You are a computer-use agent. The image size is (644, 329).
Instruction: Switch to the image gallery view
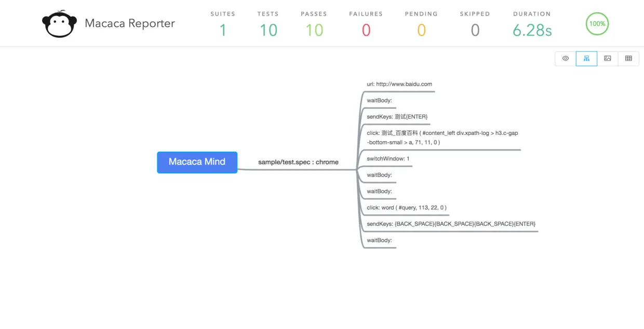tap(608, 59)
